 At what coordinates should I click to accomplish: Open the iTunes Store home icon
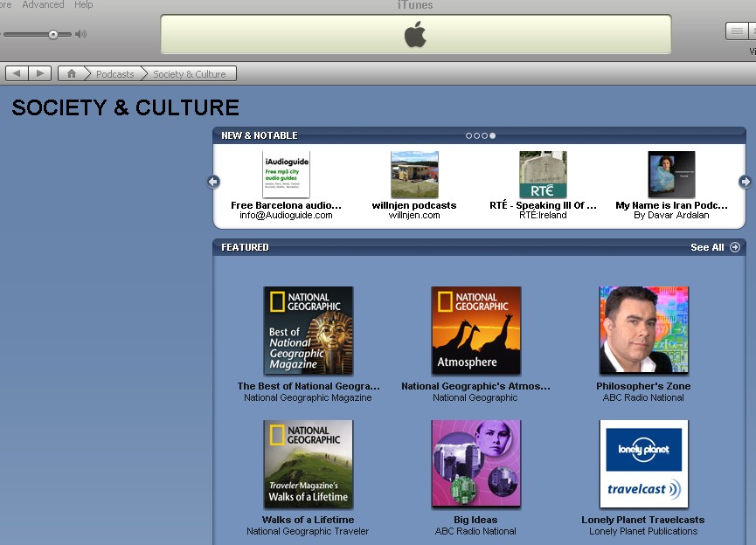pos(72,73)
